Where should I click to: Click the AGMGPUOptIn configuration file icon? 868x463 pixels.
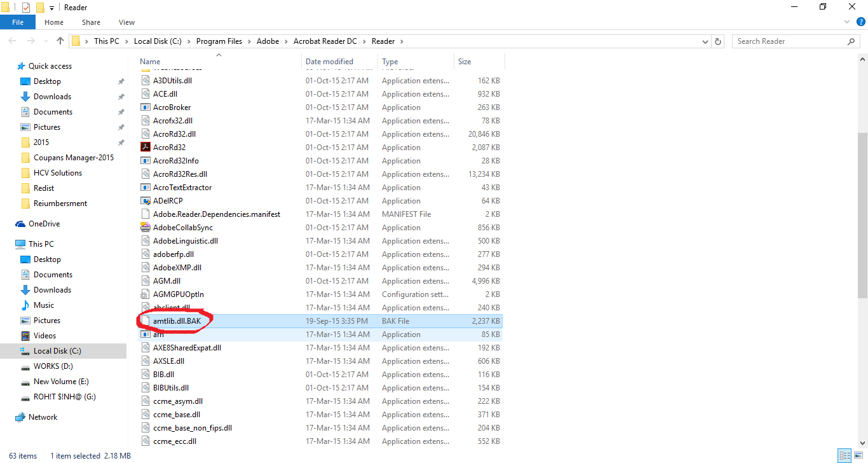[x=146, y=294]
